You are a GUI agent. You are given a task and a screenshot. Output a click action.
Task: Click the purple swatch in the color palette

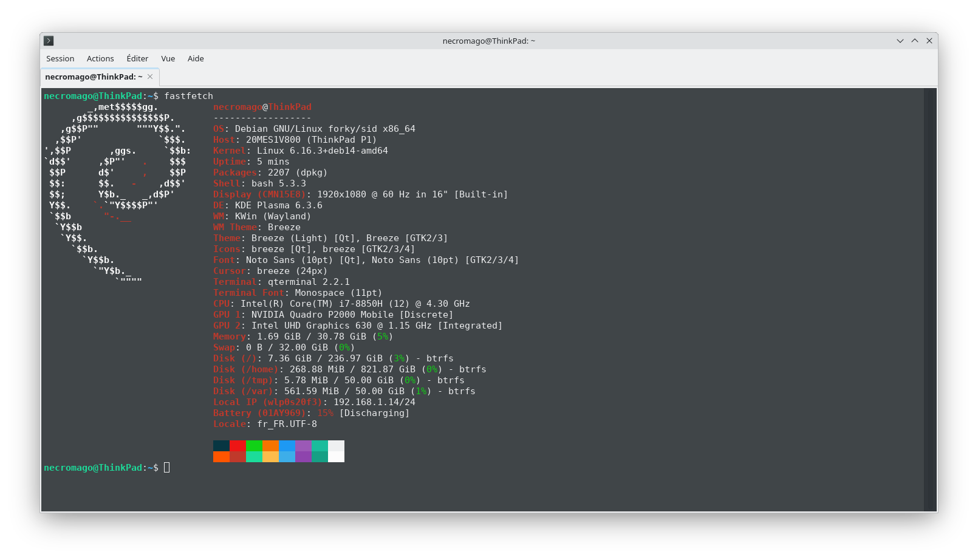tap(303, 446)
